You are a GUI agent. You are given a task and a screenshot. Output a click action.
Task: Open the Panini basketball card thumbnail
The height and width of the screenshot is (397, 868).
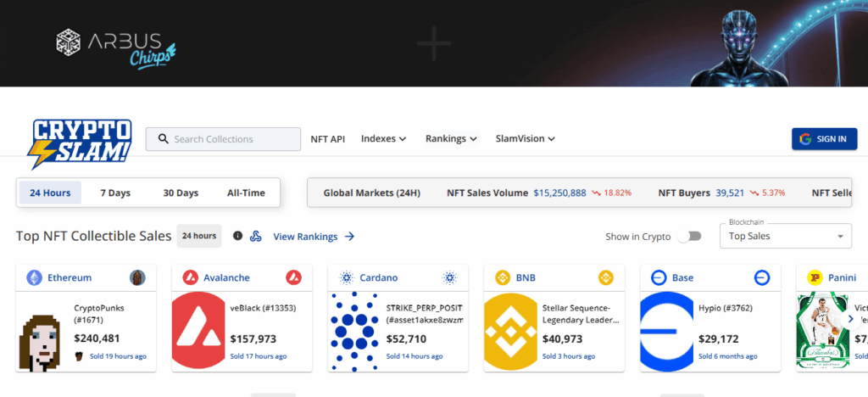click(822, 332)
